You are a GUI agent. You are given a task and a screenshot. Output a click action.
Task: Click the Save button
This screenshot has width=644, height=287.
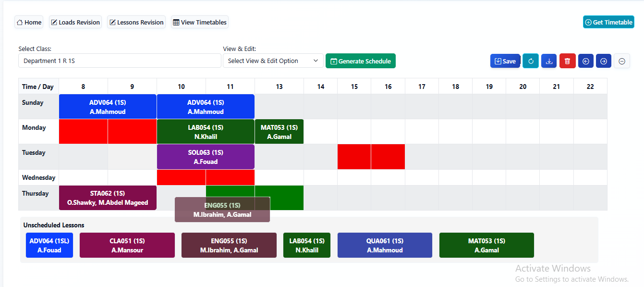pos(505,61)
